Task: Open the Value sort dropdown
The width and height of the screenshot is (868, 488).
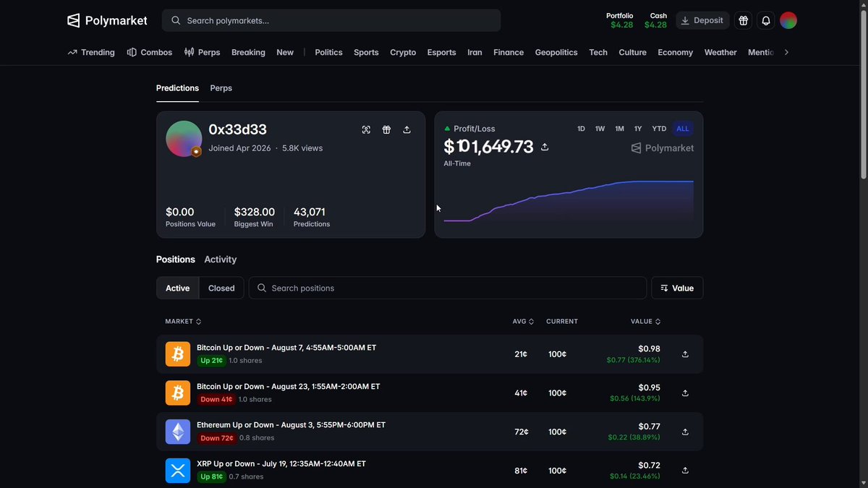Action: (x=677, y=288)
